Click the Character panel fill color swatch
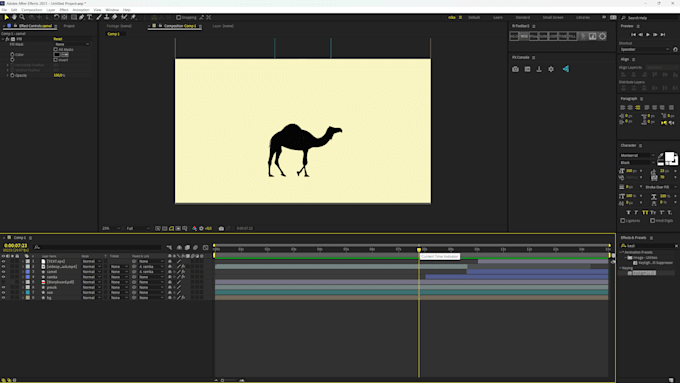 coord(670,157)
